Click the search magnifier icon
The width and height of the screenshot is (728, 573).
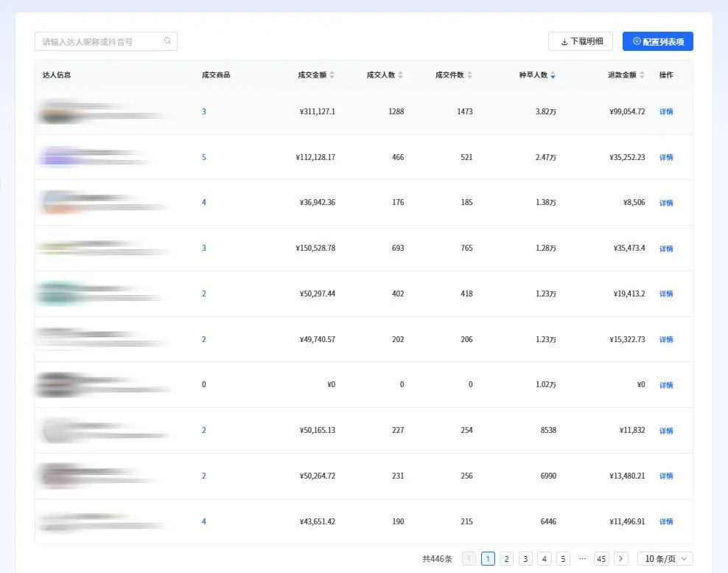point(167,41)
